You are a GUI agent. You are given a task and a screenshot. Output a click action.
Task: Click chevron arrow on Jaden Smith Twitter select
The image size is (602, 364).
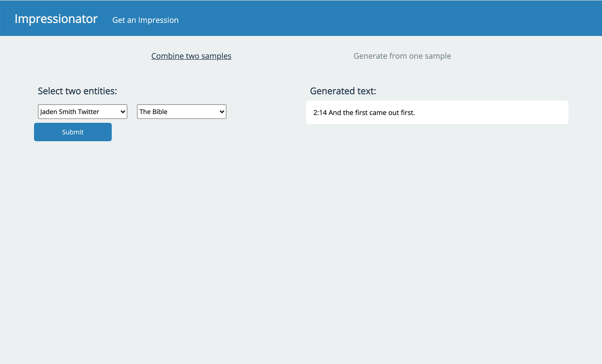(x=123, y=112)
